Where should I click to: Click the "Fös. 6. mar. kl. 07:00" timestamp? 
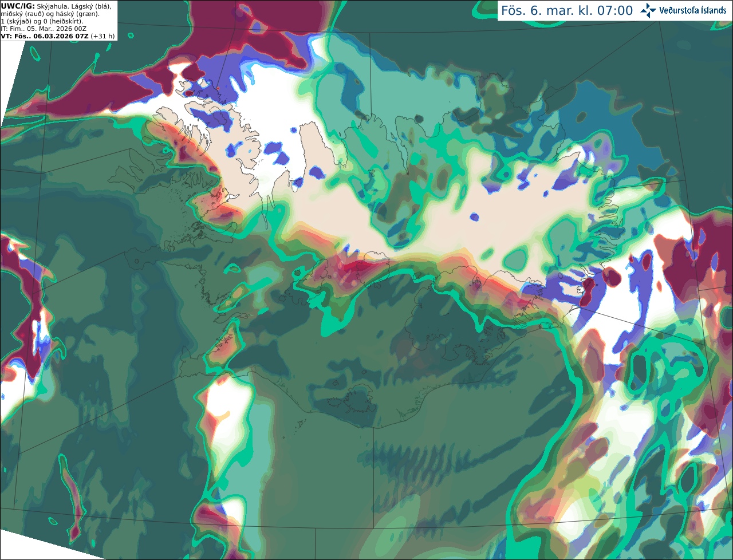(567, 10)
